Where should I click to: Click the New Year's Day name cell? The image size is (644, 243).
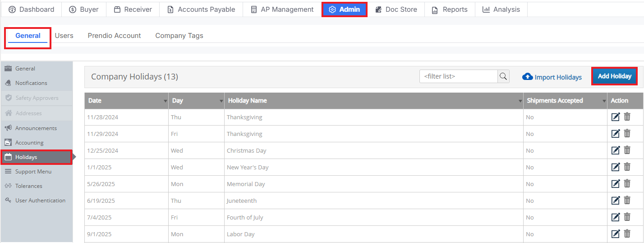(374, 167)
